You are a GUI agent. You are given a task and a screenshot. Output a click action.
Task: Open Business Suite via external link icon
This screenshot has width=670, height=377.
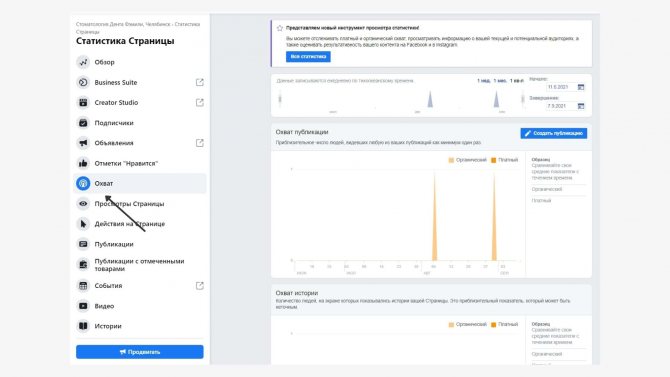(x=200, y=82)
